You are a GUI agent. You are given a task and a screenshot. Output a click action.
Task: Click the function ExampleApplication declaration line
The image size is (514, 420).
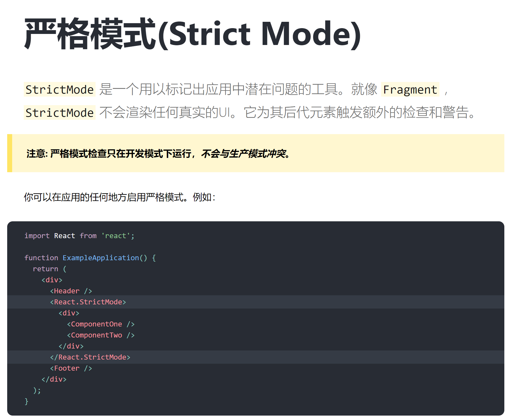[90, 257]
